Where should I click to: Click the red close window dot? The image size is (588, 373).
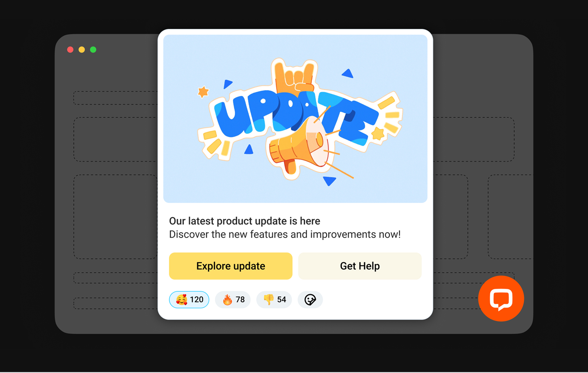70,50
